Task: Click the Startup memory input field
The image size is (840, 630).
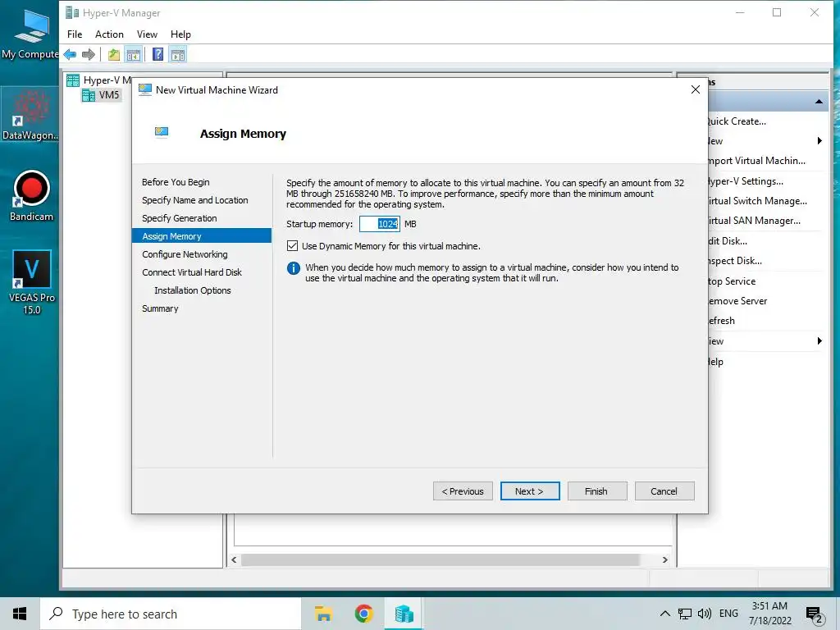Action: click(379, 224)
